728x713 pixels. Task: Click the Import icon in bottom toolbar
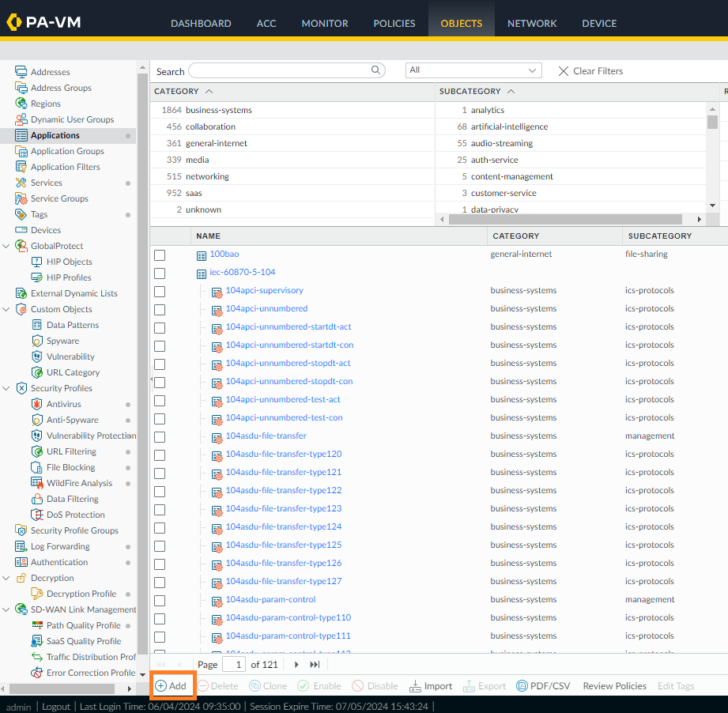pyautogui.click(x=416, y=686)
